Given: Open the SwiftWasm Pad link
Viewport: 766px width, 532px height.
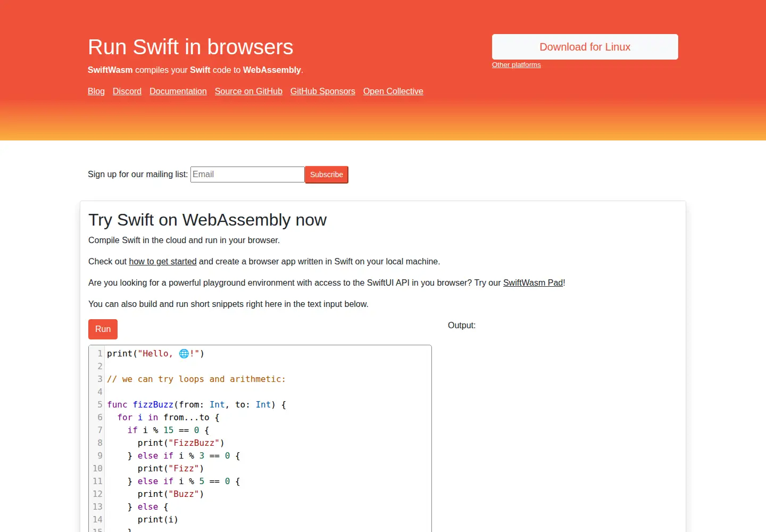Looking at the screenshot, I should (x=533, y=283).
